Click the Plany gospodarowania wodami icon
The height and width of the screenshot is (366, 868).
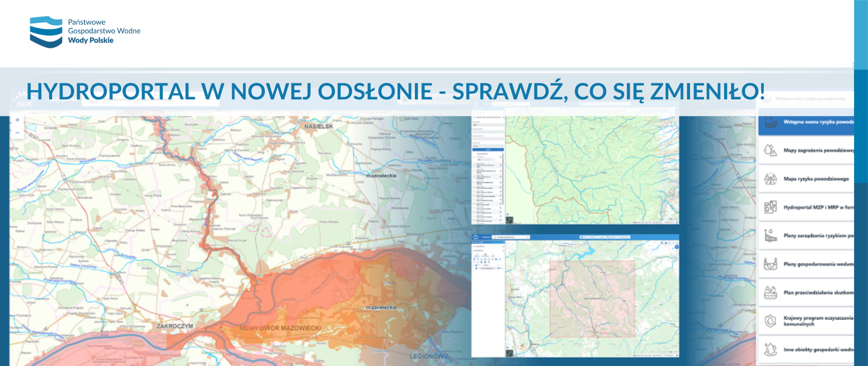tap(770, 264)
